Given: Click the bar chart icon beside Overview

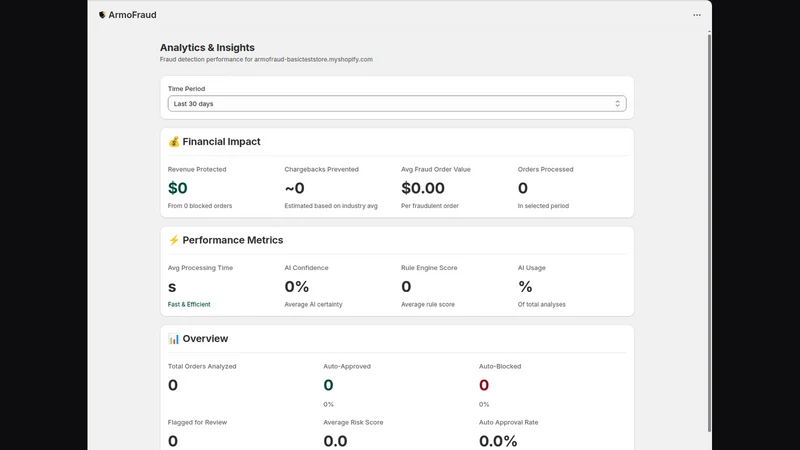Looking at the screenshot, I should pyautogui.click(x=174, y=339).
